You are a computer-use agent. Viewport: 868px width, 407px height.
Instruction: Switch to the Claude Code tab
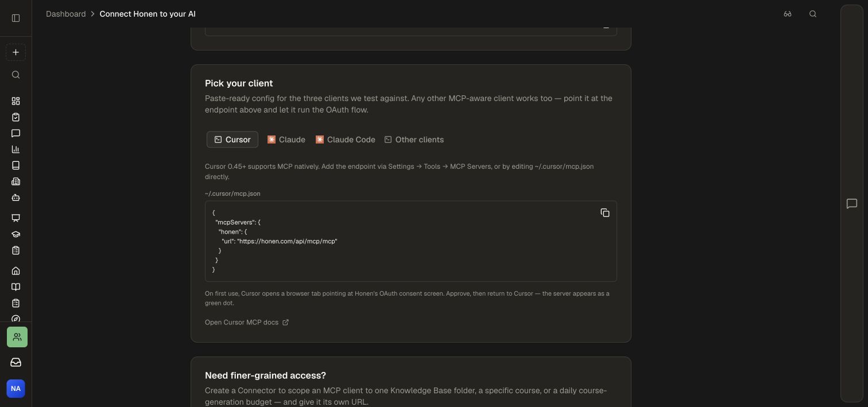pos(346,139)
